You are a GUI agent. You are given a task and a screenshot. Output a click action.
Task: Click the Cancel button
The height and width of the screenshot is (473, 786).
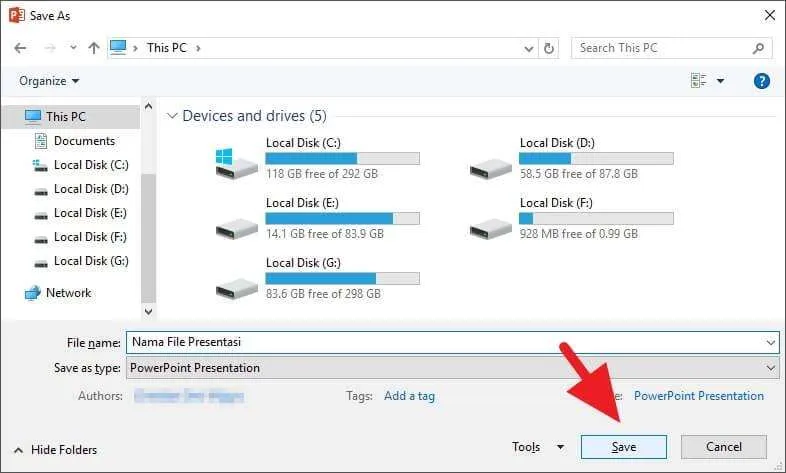click(723, 446)
